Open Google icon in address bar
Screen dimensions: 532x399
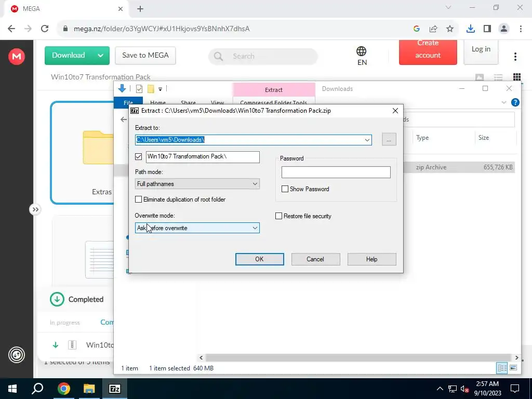tap(416, 29)
